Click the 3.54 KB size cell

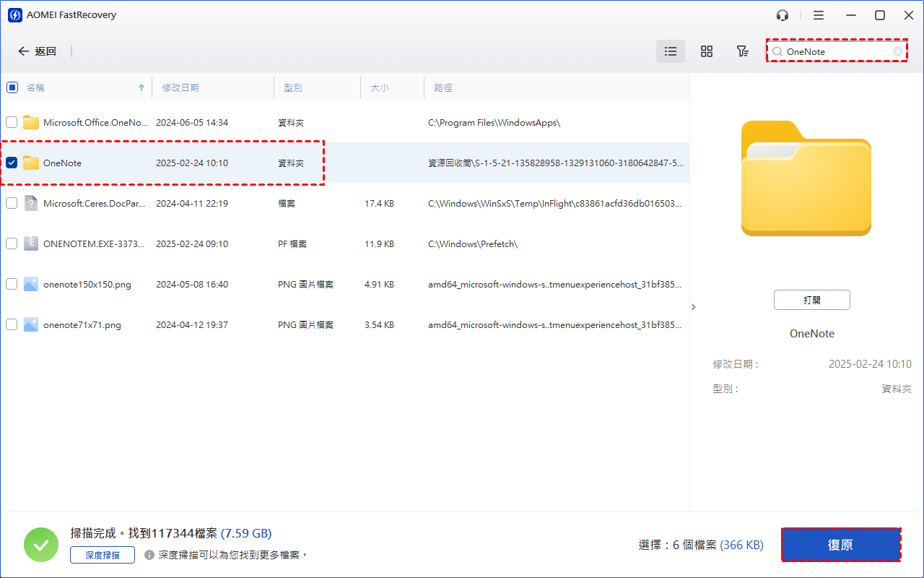(x=380, y=324)
